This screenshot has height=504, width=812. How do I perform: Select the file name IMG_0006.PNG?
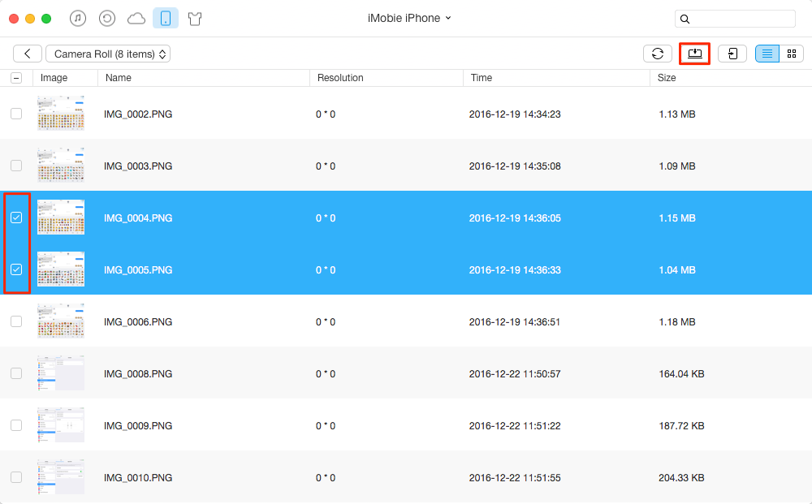[x=138, y=322]
